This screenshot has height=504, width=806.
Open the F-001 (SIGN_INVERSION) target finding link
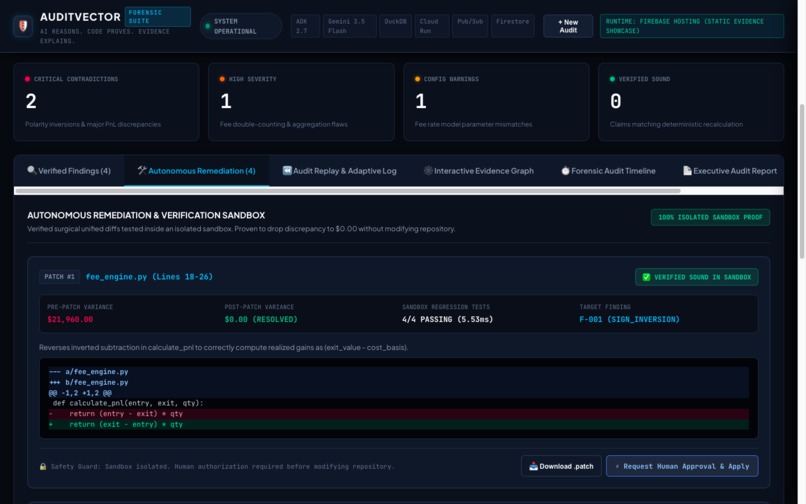pyautogui.click(x=629, y=319)
